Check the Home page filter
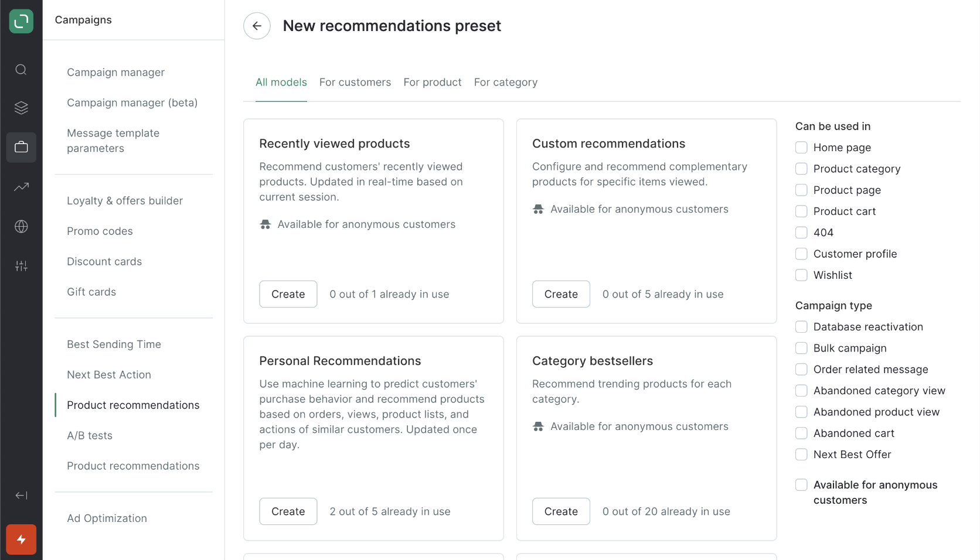 coord(801,147)
